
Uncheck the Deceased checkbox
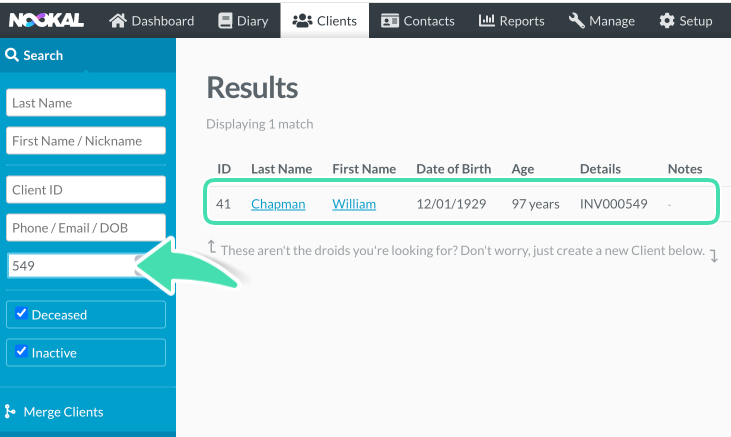[21, 313]
